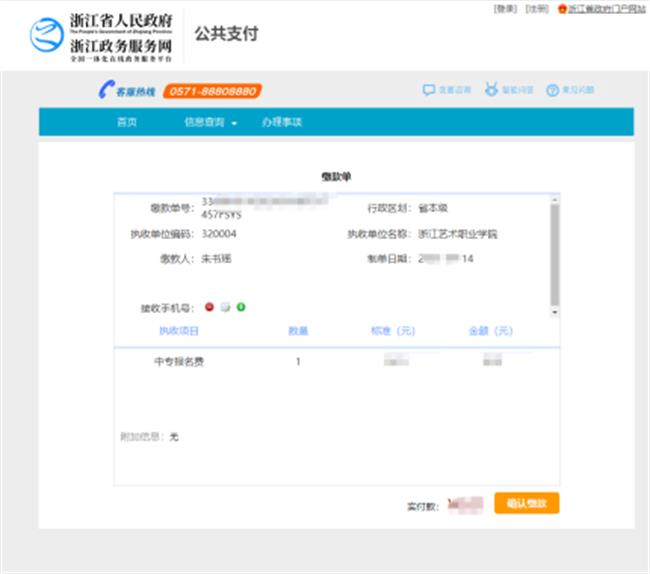The height and width of the screenshot is (574, 650).
Task: Click the green plus icon beside 接收手机号
Action: (241, 307)
